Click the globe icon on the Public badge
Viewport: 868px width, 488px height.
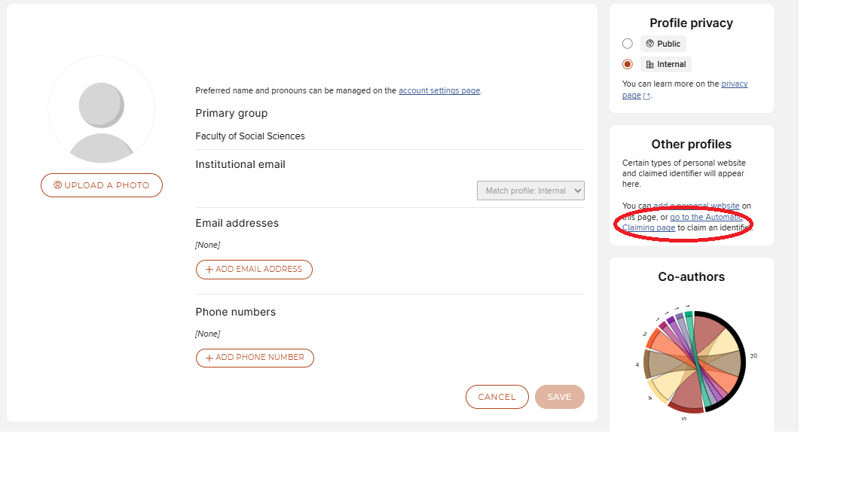point(649,44)
